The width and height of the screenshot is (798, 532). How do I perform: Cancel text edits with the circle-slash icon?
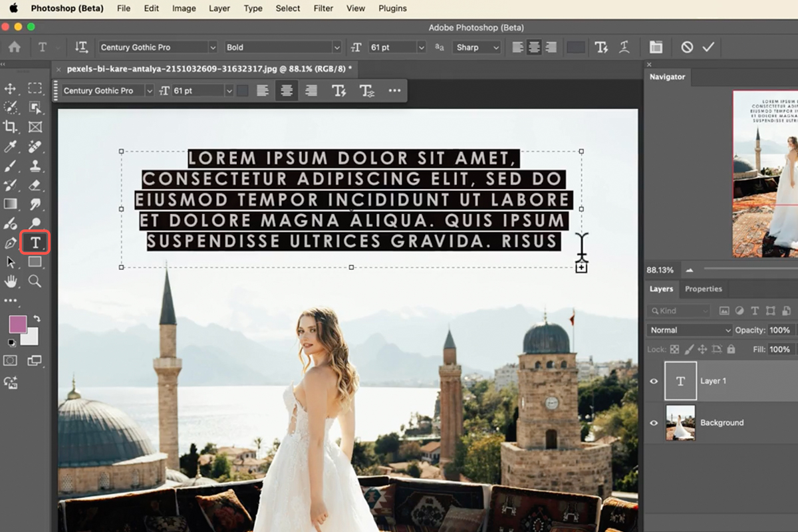coord(687,47)
